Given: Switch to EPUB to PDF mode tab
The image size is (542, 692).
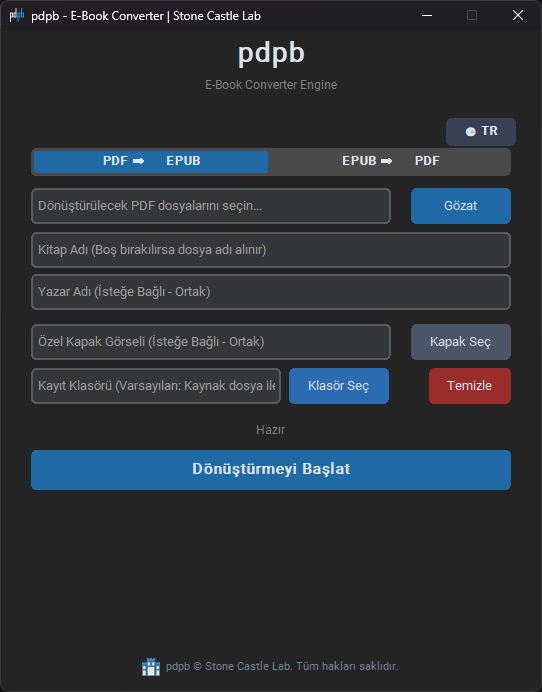Looking at the screenshot, I should [390, 162].
